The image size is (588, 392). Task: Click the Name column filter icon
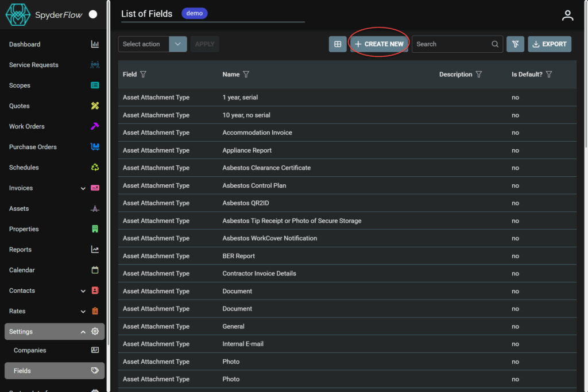click(246, 75)
